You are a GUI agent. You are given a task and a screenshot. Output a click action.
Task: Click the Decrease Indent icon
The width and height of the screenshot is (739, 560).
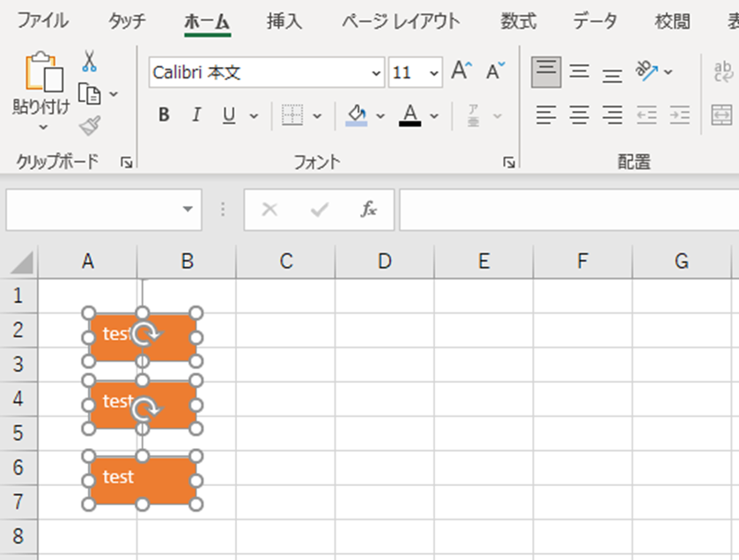pyautogui.click(x=647, y=115)
